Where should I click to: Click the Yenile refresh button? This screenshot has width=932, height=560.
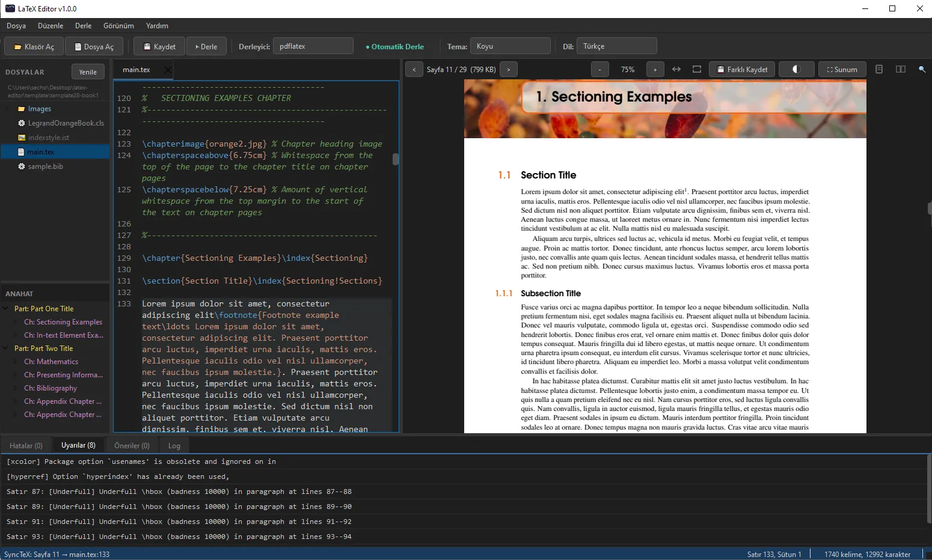88,72
